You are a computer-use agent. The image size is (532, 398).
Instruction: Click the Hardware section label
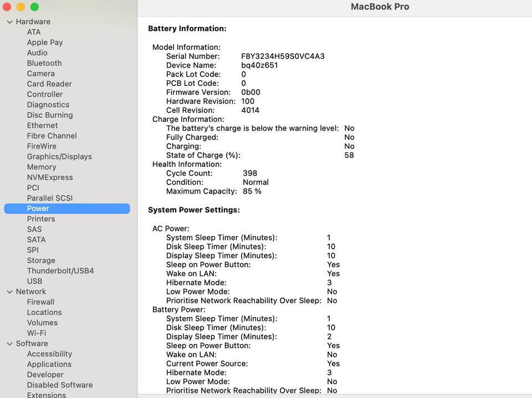(x=33, y=22)
